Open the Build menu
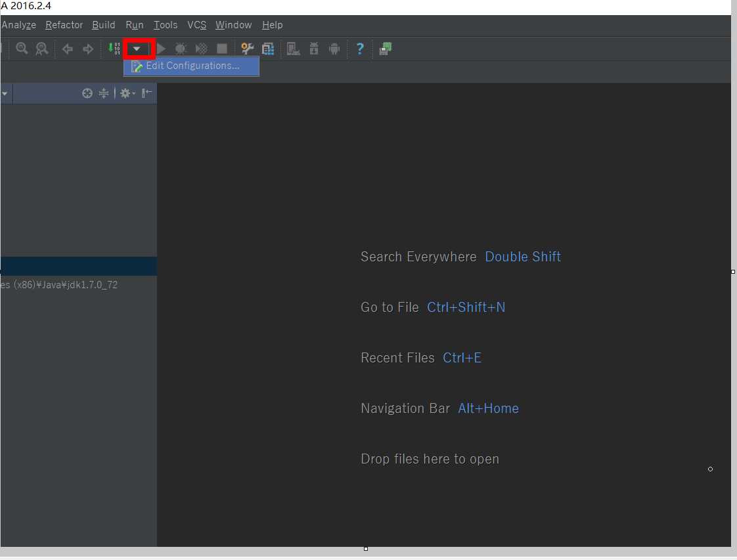Screen dimensions: 737x560 click(103, 25)
